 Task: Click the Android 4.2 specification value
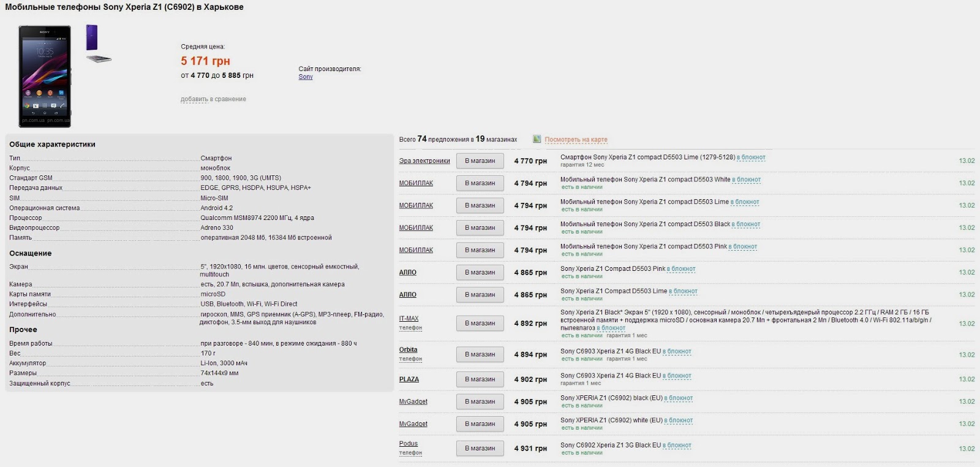pyautogui.click(x=217, y=208)
